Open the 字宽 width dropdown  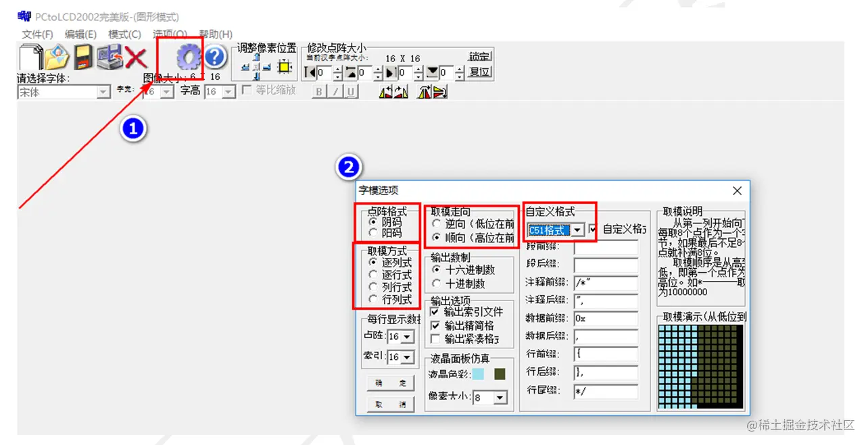point(168,93)
